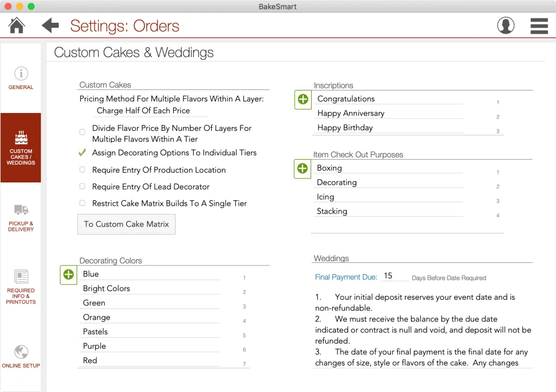The image size is (556, 392).
Task: Enable Divide Flavor Price By Number Of Layers
Action: coord(82,132)
